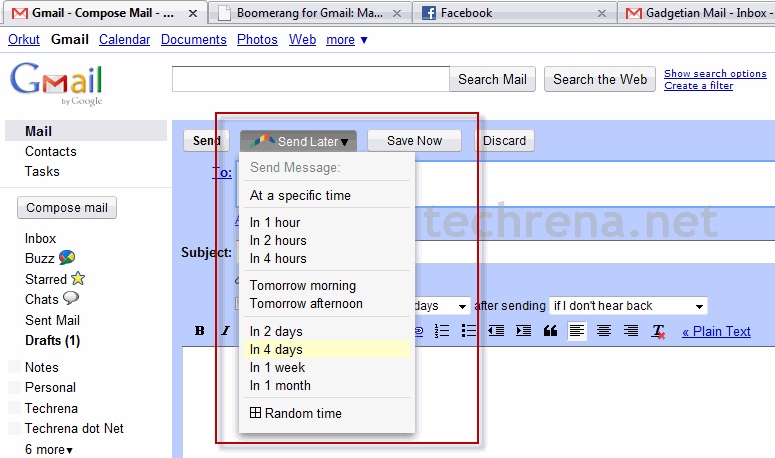Decrease indent of text
This screenshot has height=458, width=775.
point(496,331)
